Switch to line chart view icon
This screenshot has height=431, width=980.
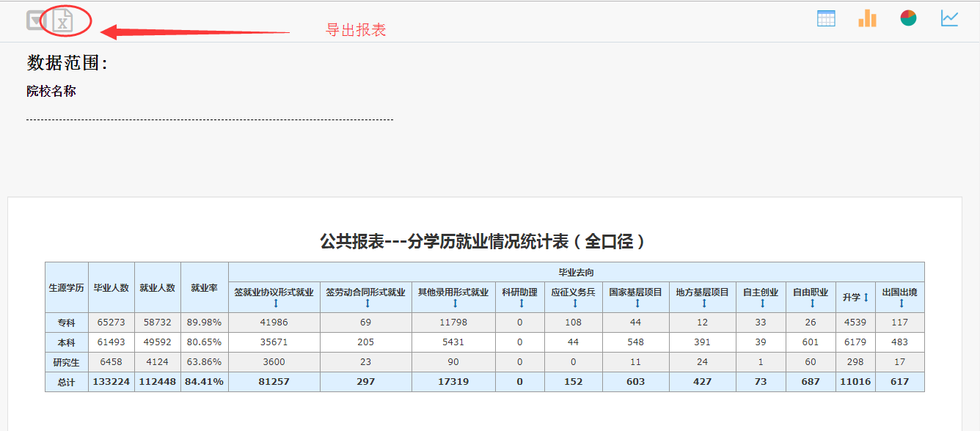949,18
